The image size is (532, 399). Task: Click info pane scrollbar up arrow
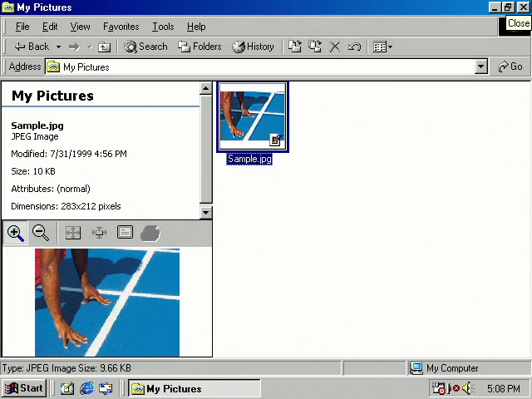(205, 88)
